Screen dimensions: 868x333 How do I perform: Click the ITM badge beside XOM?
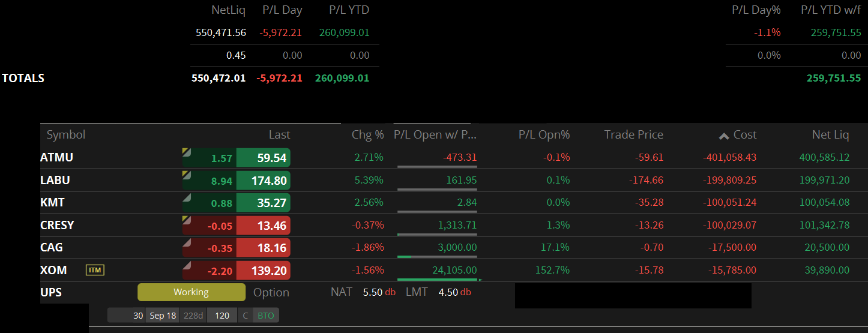[95, 270]
